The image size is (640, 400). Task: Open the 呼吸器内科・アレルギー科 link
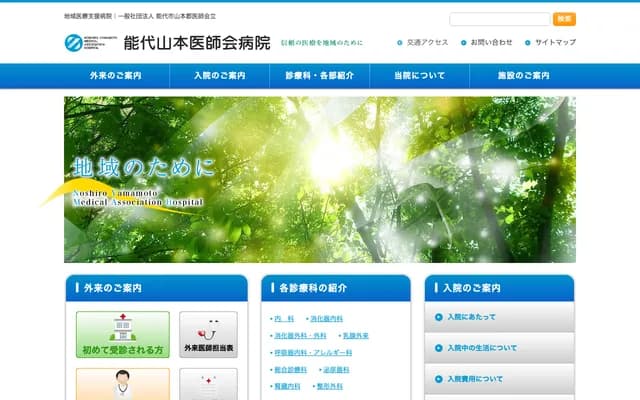pos(313,352)
